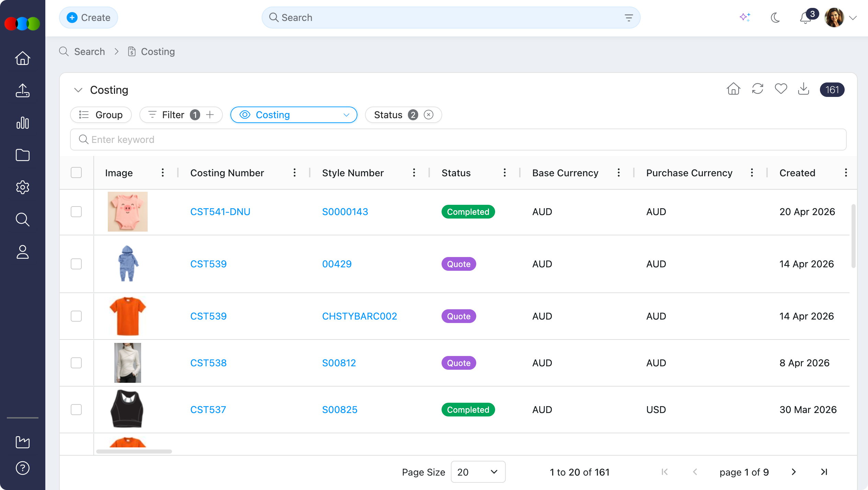
Task: Click the top global Search field
Action: pos(451,18)
